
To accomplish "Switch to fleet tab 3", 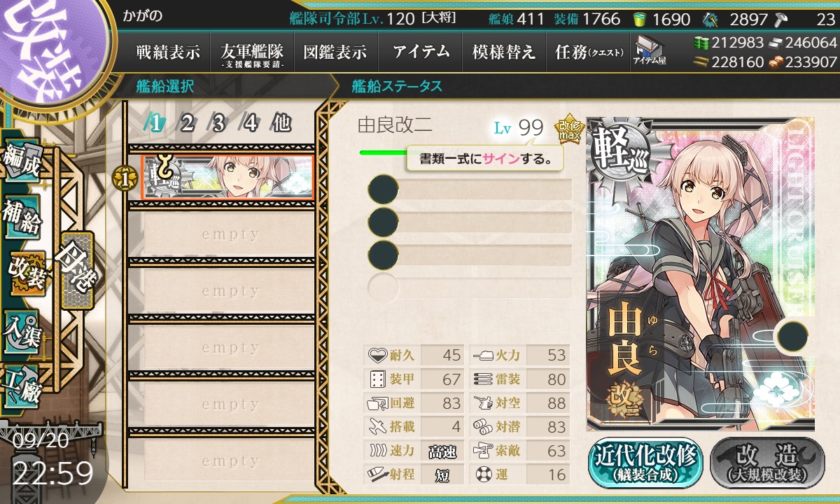I will [218, 123].
